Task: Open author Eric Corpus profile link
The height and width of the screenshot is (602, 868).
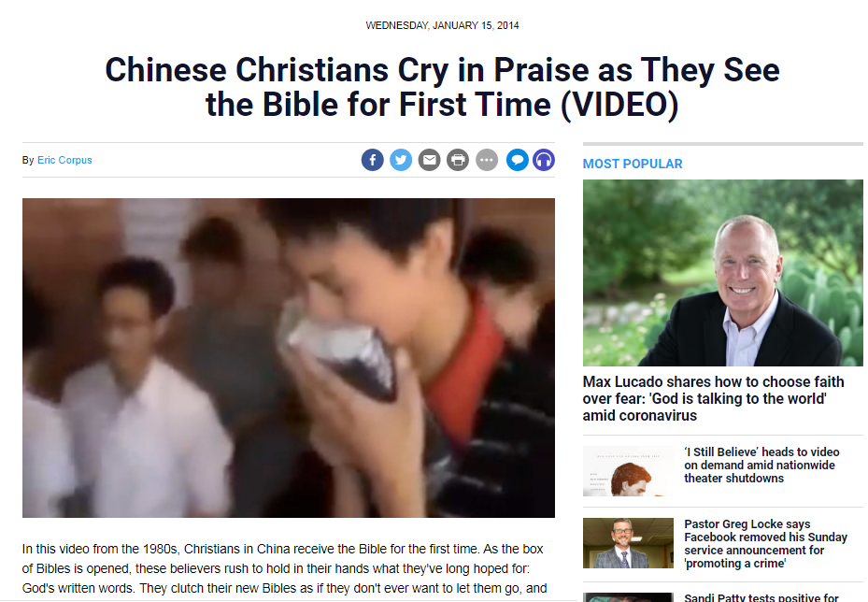Action: point(64,160)
